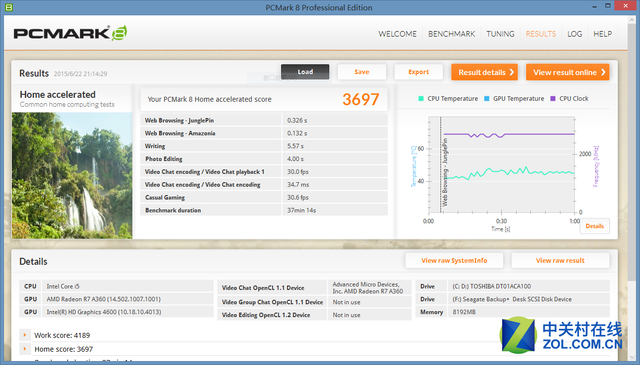Save the current result

362,72
